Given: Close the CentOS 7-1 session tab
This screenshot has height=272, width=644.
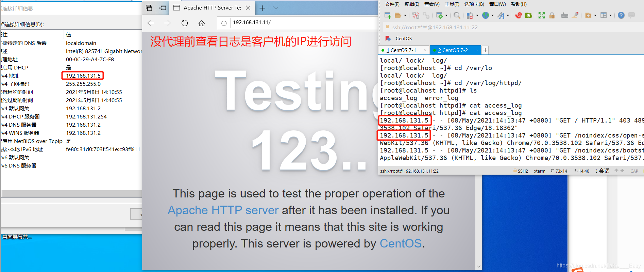Looking at the screenshot, I should [x=425, y=50].
